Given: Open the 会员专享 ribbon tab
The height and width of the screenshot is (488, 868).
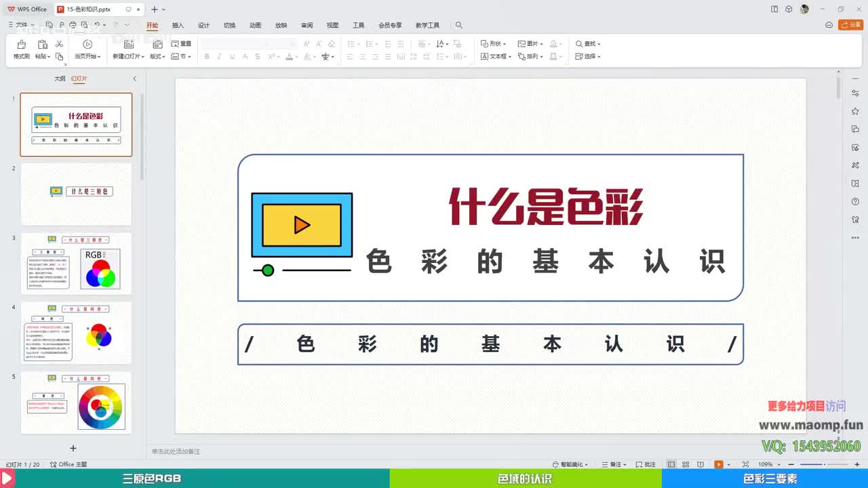Looking at the screenshot, I should (390, 25).
